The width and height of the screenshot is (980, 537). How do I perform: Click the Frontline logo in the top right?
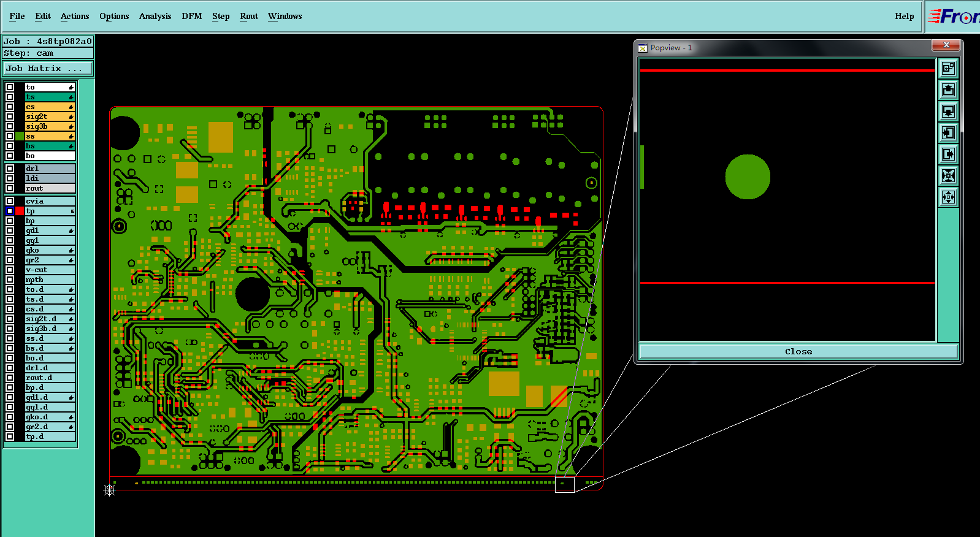click(954, 17)
